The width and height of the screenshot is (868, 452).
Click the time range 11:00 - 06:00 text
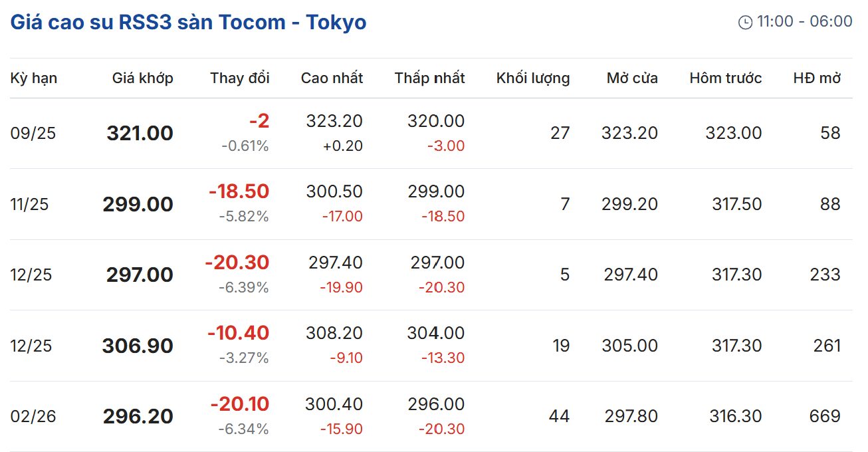coord(804,21)
